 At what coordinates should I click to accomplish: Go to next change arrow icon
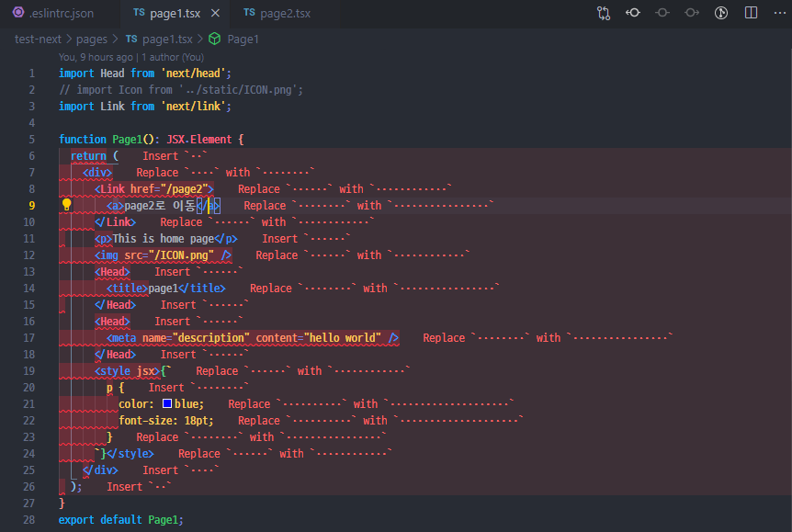(692, 13)
